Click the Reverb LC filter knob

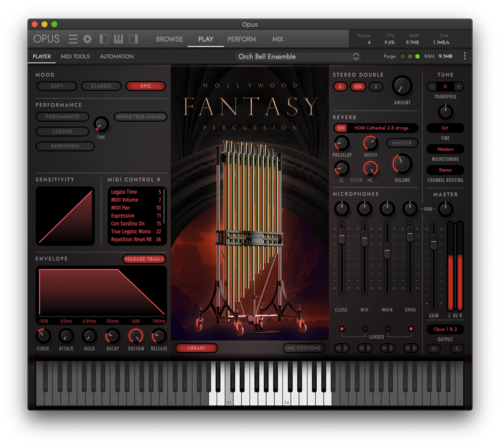341,168
